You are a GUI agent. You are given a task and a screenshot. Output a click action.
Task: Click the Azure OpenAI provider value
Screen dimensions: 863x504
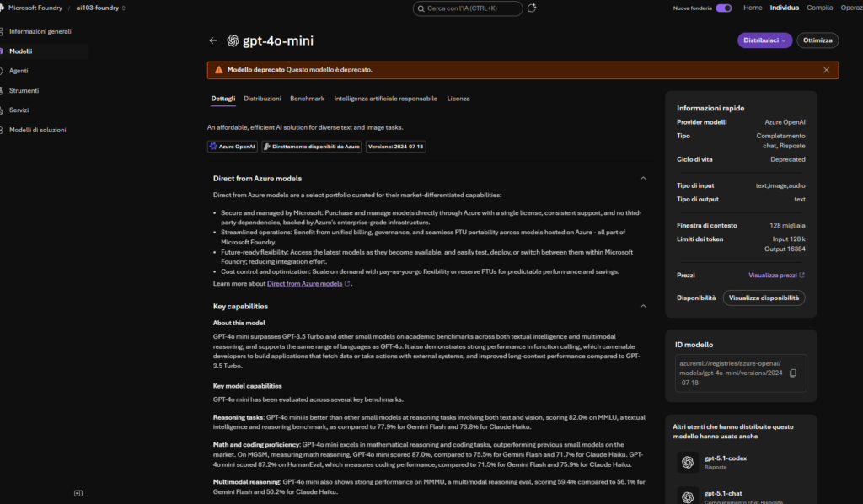[x=785, y=122]
